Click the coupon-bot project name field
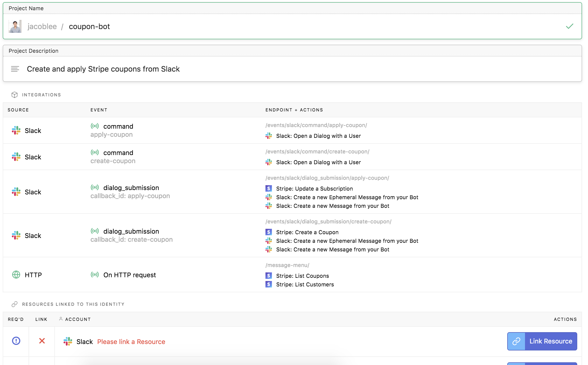588x365 pixels. pos(89,26)
